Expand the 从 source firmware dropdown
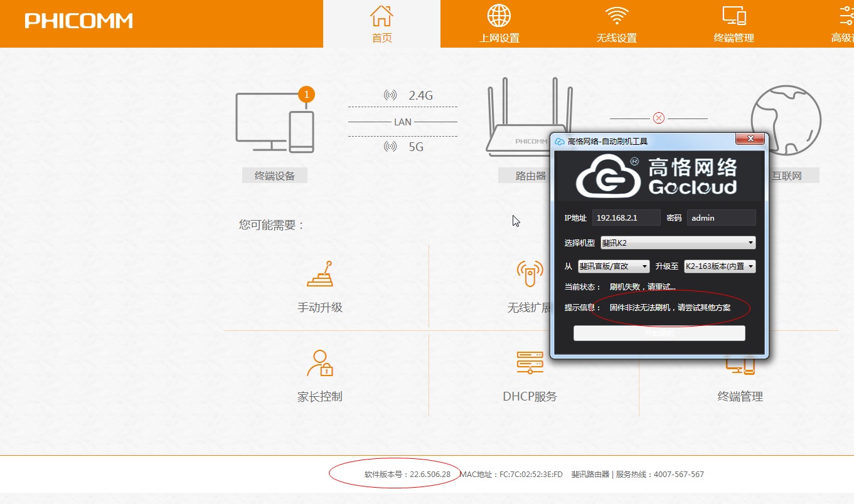 [x=614, y=266]
